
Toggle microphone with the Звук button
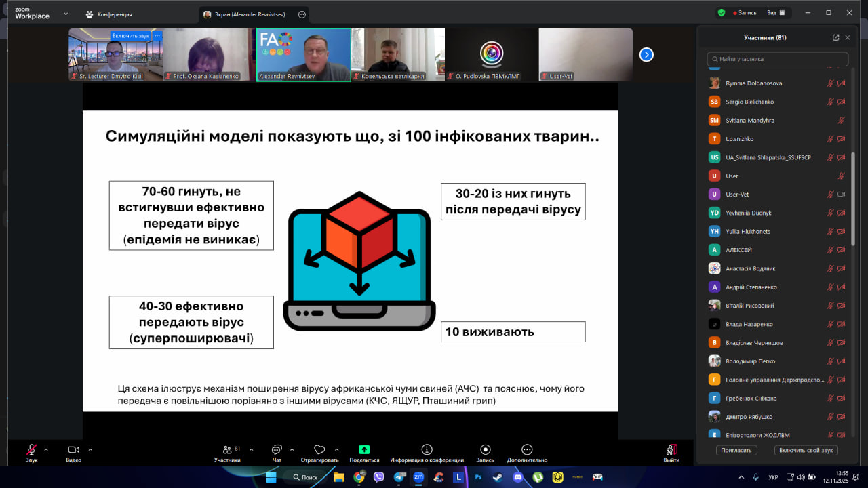31,450
